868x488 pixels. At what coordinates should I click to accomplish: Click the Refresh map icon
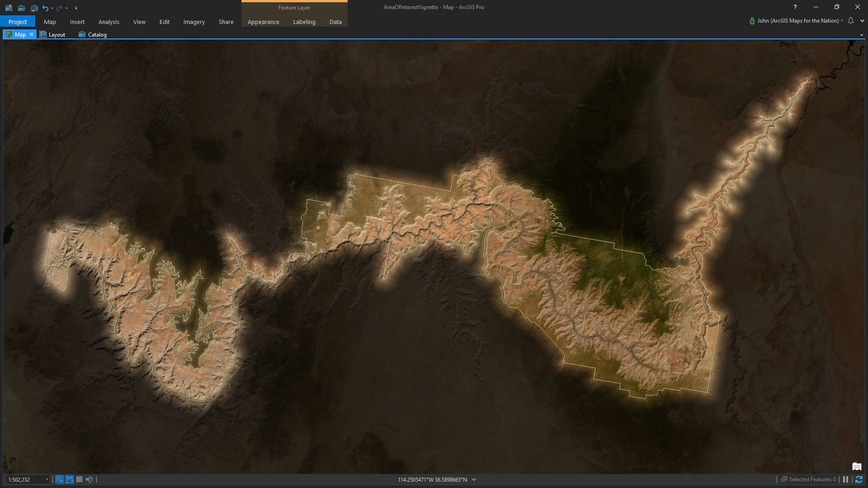859,479
